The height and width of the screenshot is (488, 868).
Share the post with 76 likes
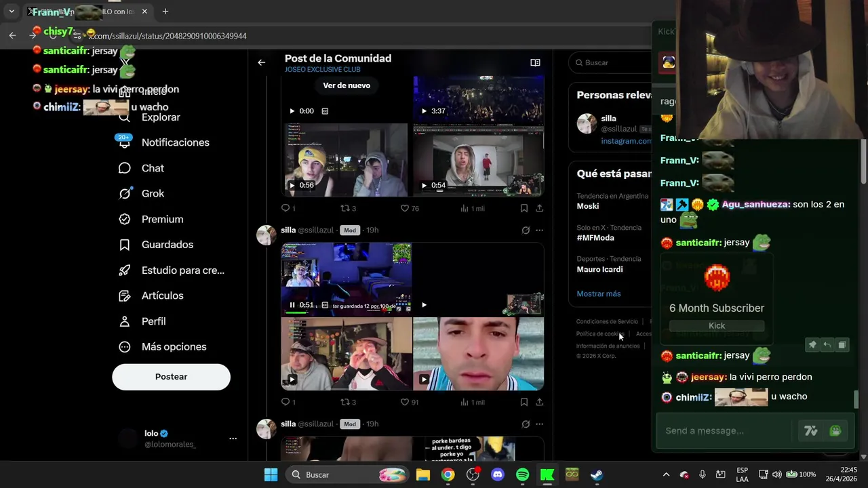tap(539, 208)
